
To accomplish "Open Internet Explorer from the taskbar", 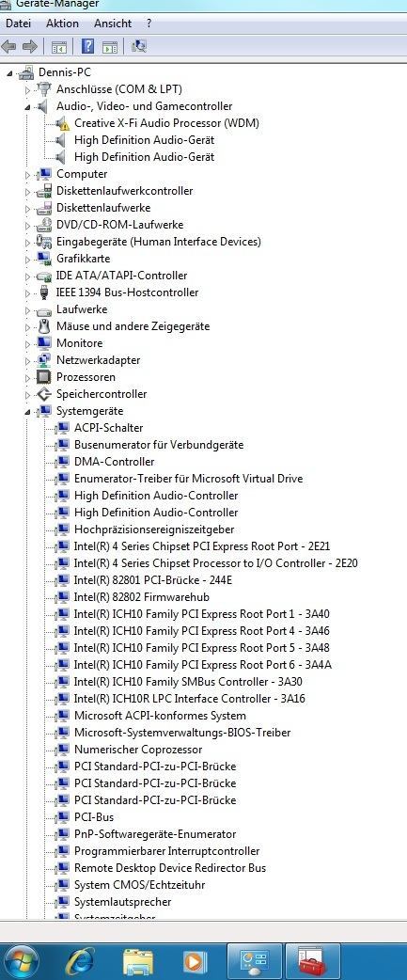I will [x=81, y=960].
